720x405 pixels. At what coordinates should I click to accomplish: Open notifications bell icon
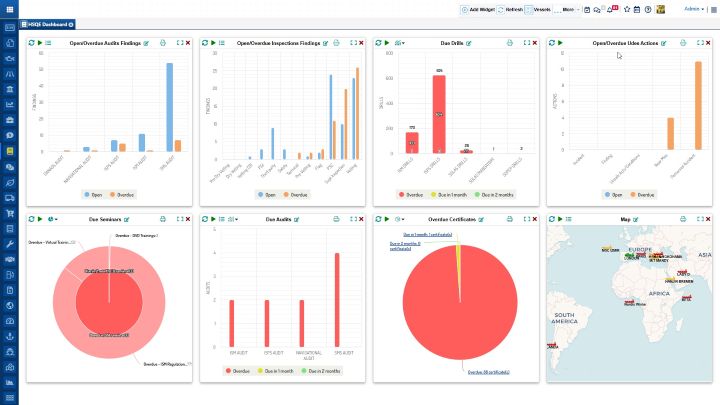click(610, 9)
